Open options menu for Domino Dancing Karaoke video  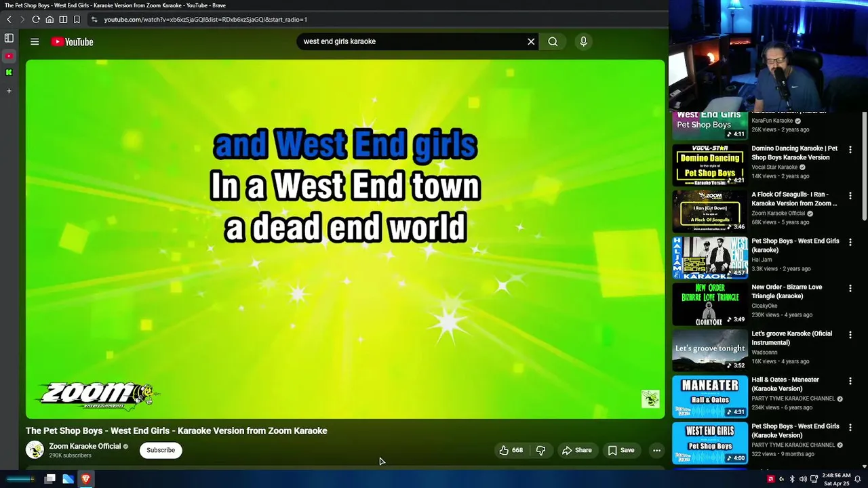pos(850,149)
